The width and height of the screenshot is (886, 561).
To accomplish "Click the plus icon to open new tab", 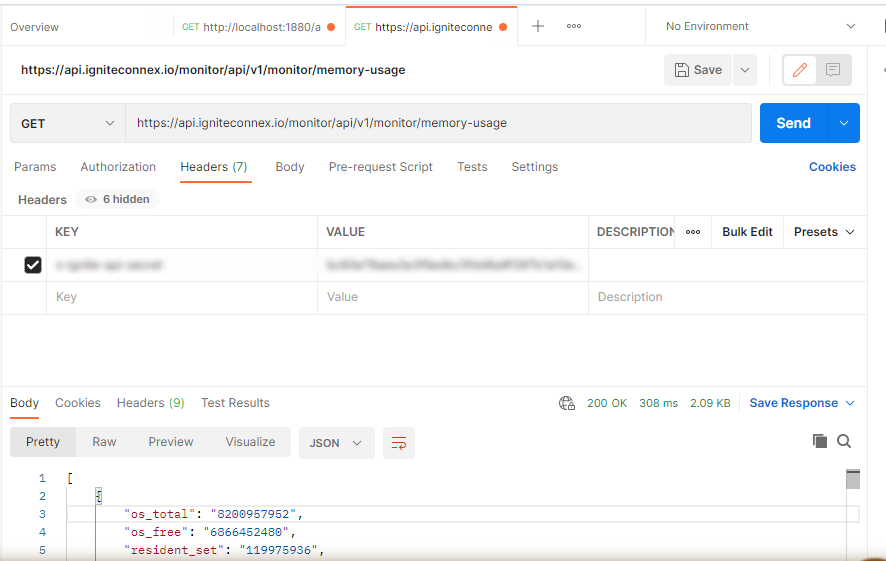I will pyautogui.click(x=538, y=26).
